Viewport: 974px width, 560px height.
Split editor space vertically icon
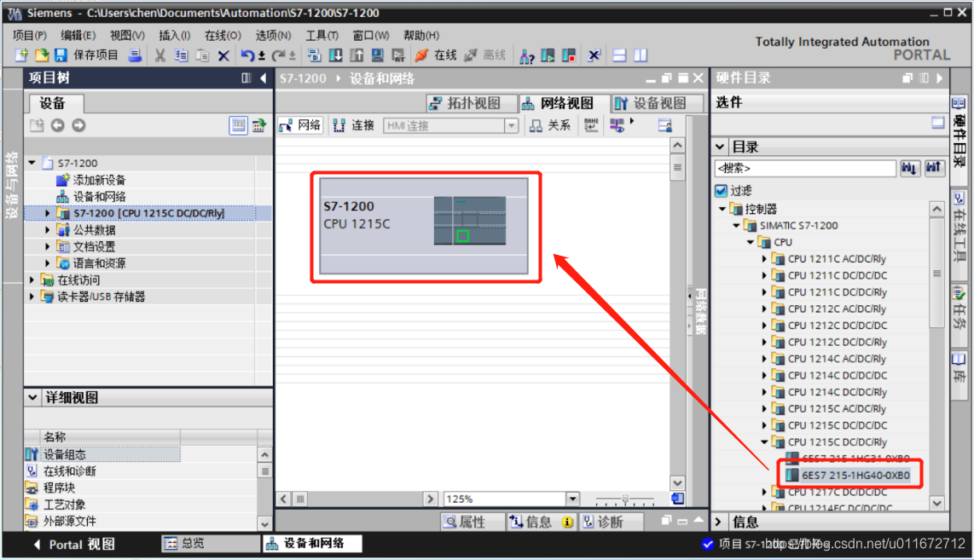click(641, 55)
